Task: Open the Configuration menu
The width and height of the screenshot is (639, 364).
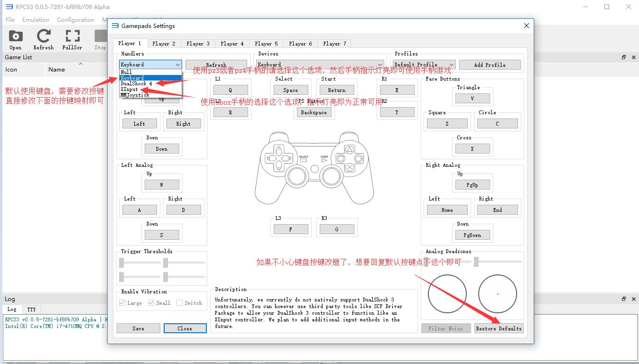Action: coord(75,20)
